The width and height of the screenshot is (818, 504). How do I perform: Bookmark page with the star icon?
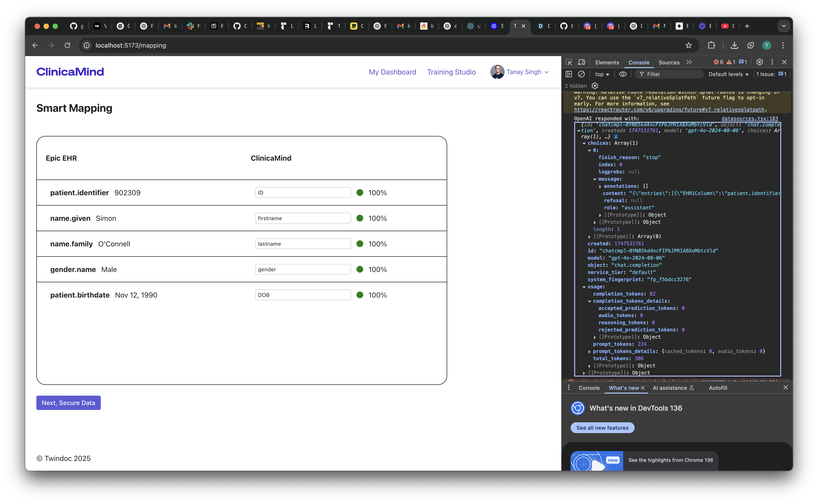pos(689,45)
